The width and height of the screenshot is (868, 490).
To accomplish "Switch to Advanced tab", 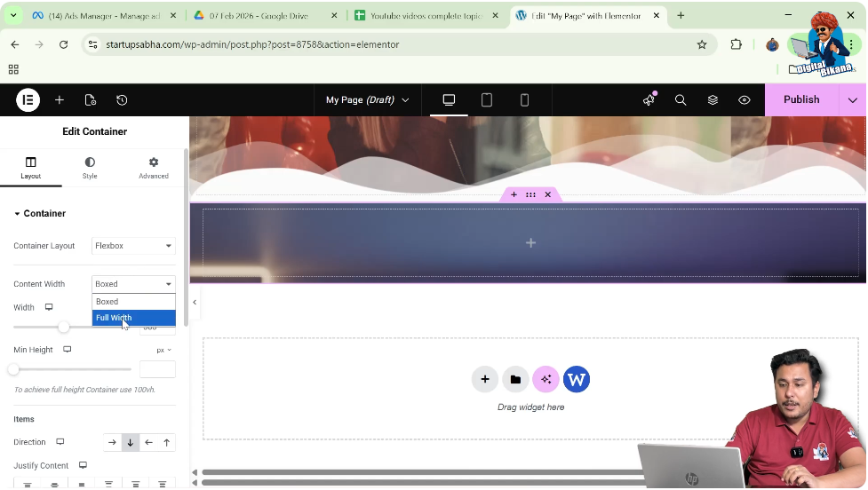I will tap(154, 168).
